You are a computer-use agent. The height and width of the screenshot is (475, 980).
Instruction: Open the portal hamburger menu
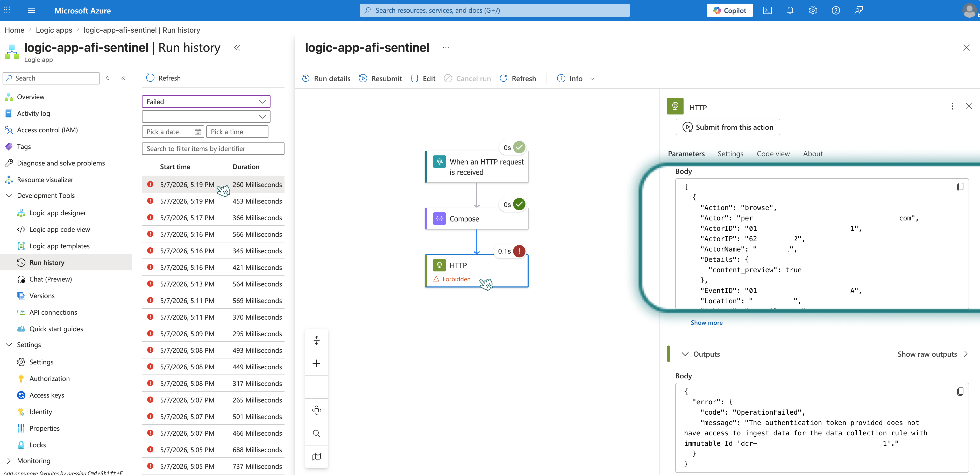32,10
